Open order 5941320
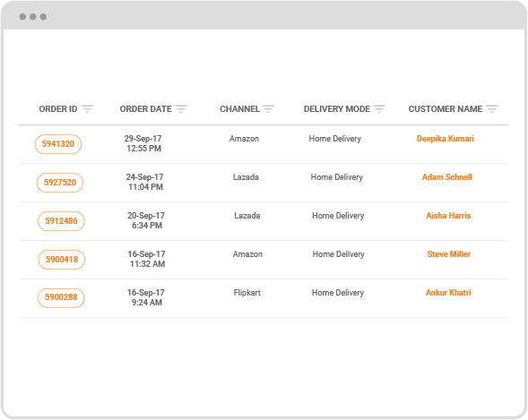 pos(58,144)
